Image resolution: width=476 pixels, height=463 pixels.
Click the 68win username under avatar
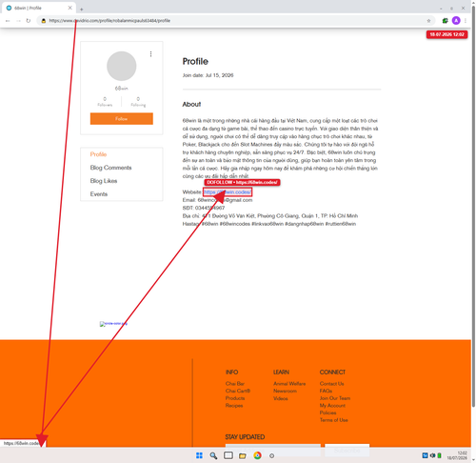[x=122, y=89]
